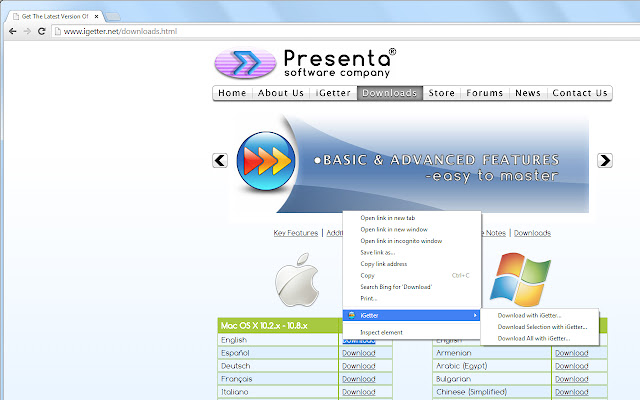Open the About Us navigation item
640x400 pixels.
click(281, 93)
